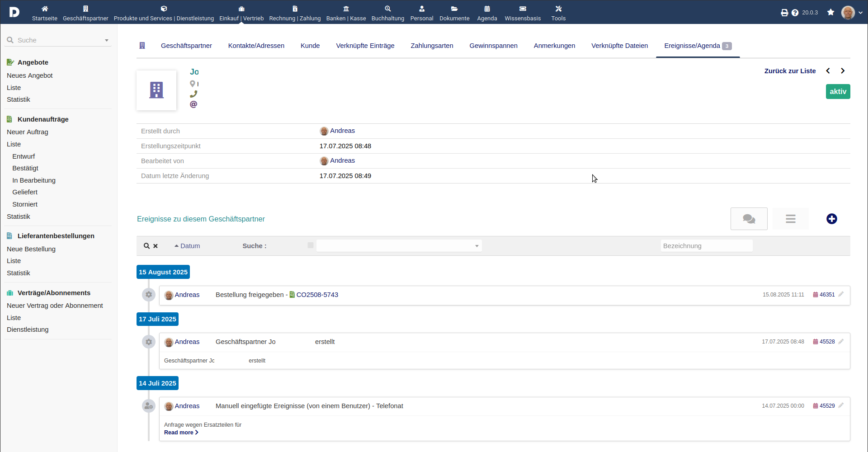Click Zurück zur Liste link
The height and width of the screenshot is (452, 868).
pos(790,71)
